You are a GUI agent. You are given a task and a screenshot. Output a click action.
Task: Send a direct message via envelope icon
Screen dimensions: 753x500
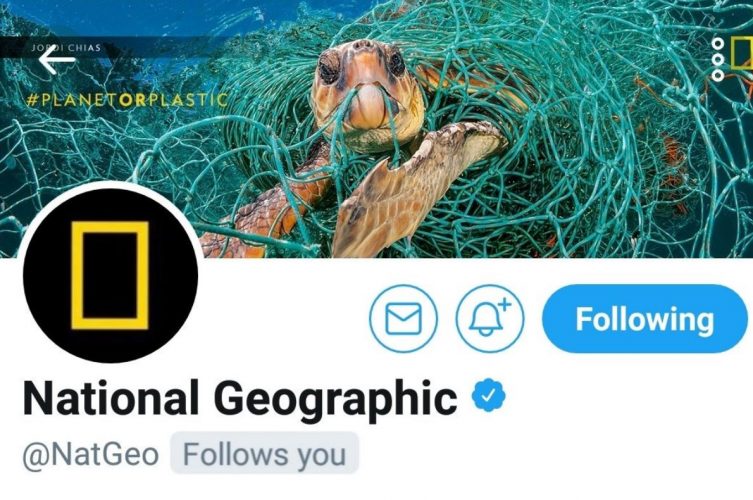click(403, 318)
